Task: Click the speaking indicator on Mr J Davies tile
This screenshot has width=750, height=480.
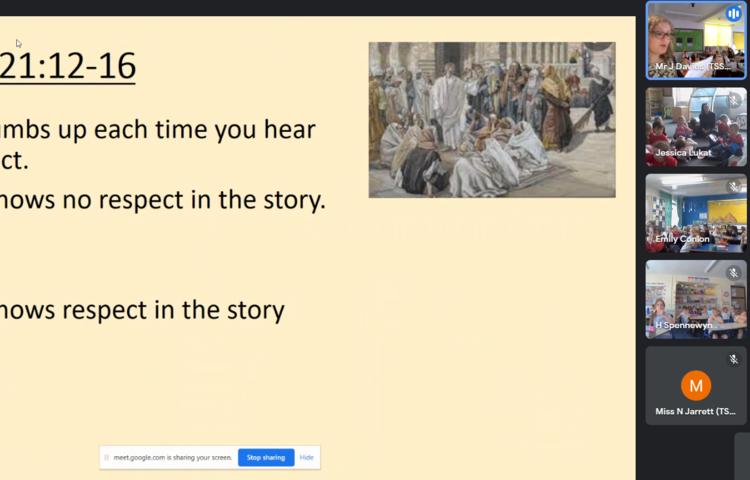Action: [734, 13]
